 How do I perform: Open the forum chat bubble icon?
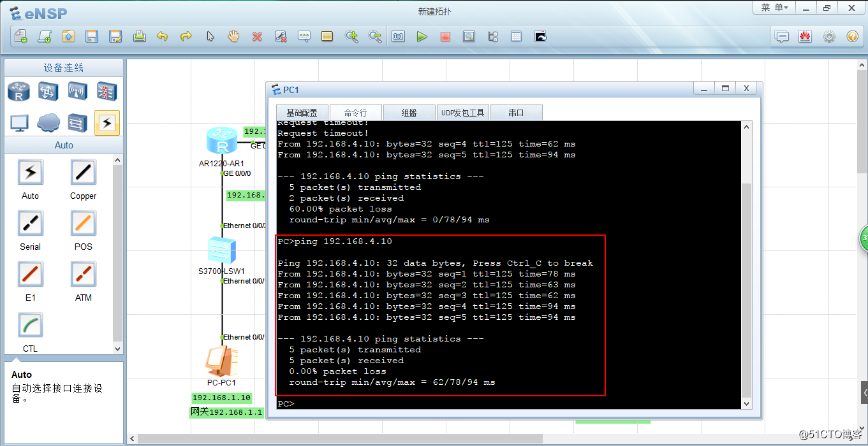point(782,36)
